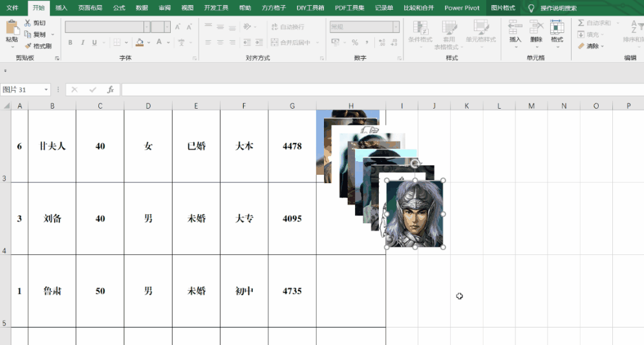Toggle middle vertical alignment
The height and width of the screenshot is (345, 644).
220,27
